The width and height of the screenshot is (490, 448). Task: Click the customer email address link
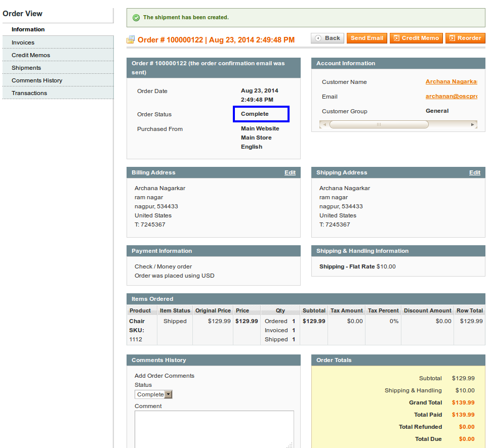point(451,97)
